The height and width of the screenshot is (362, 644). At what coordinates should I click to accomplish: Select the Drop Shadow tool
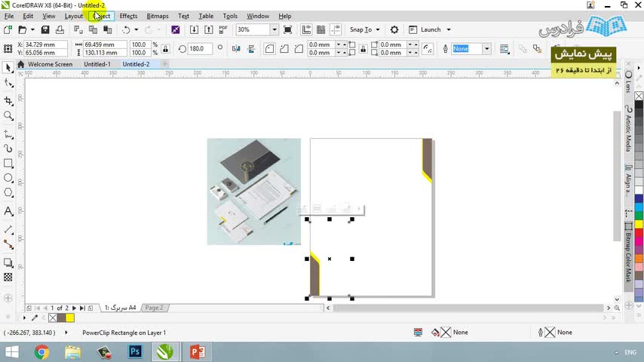[8, 262]
